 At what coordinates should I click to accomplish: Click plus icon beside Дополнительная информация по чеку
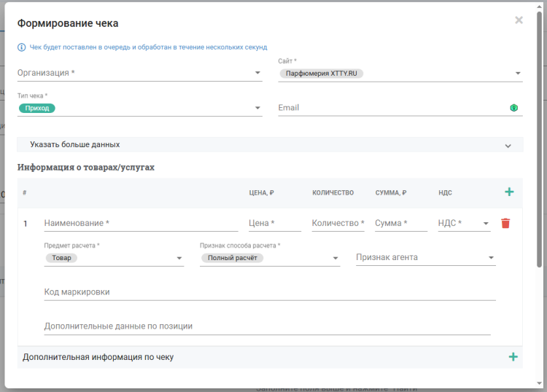[x=513, y=357]
